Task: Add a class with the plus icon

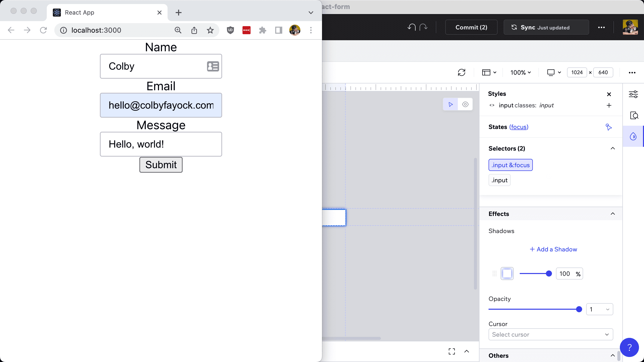Action: pos(609,105)
